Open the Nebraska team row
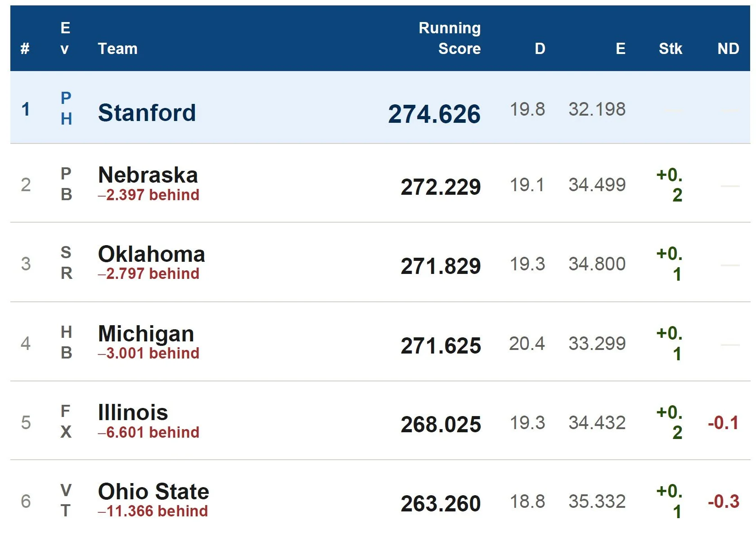 pyautogui.click(x=148, y=175)
